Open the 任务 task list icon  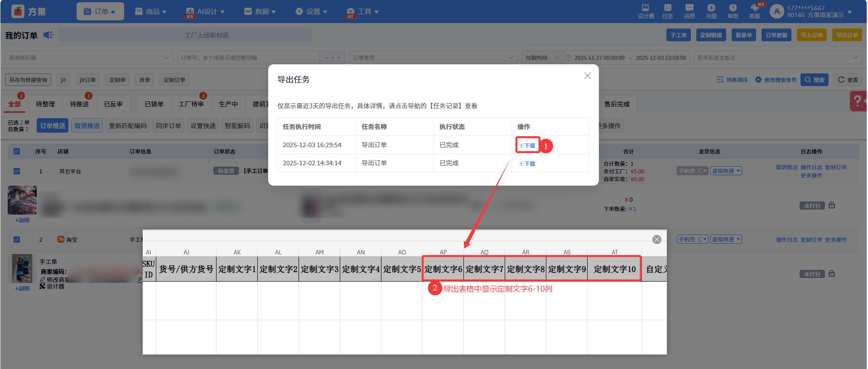point(667,11)
